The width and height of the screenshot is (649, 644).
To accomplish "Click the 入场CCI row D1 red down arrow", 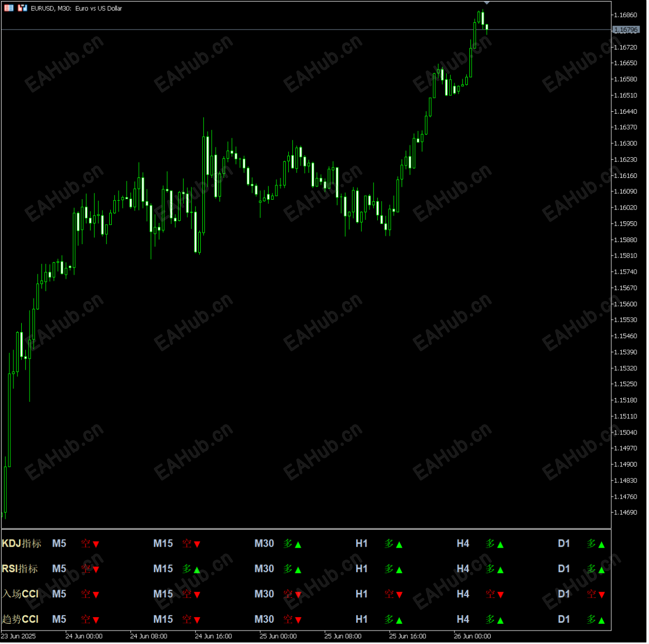I will point(601,595).
